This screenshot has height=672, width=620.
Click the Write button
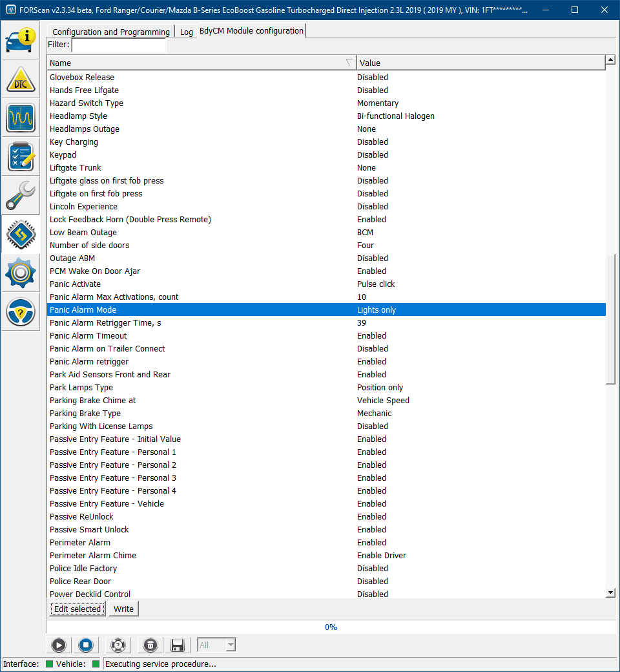(x=124, y=609)
